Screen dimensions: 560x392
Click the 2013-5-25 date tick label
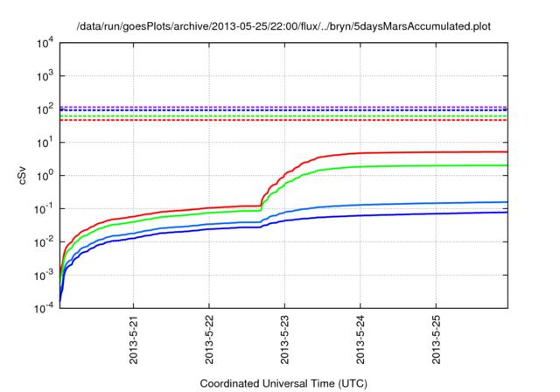click(436, 339)
